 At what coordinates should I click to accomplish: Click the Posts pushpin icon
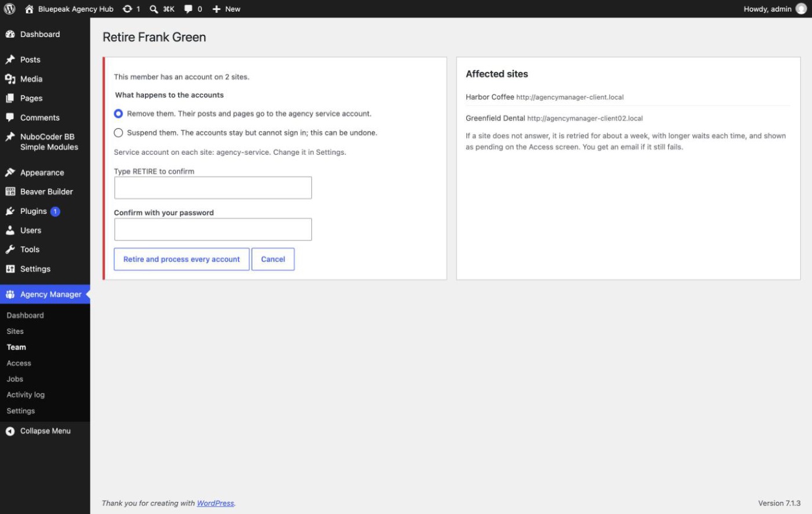click(10, 60)
